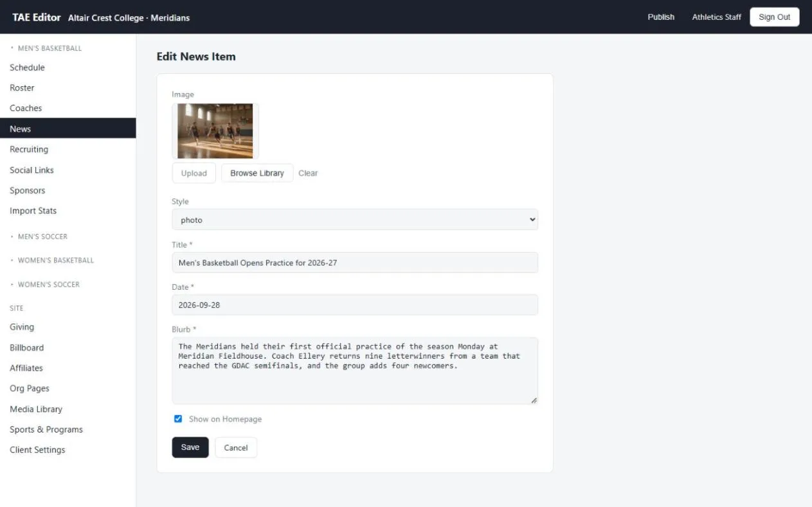Click the Blurb textarea resize handle
The width and height of the screenshot is (812, 507).
click(x=534, y=400)
